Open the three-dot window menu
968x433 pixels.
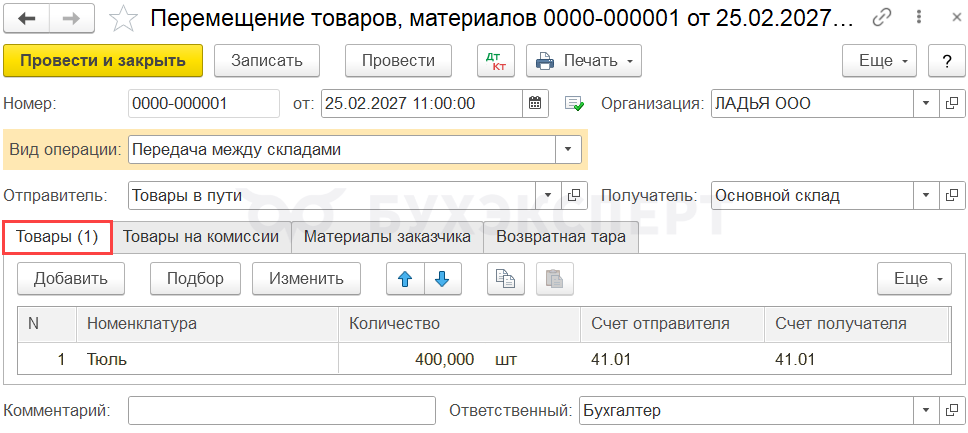coord(920,19)
